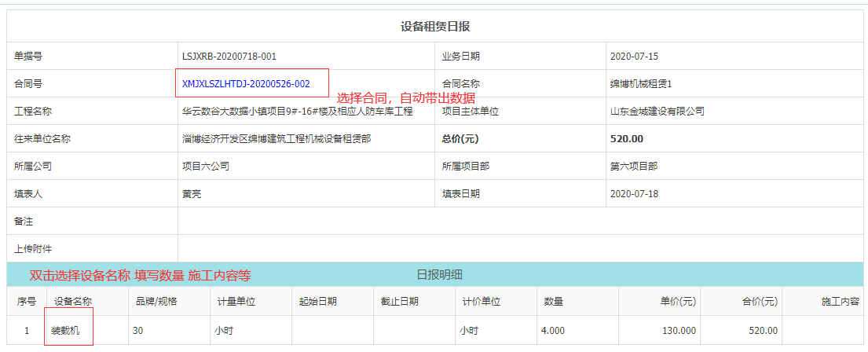The width and height of the screenshot is (868, 352).
Task: Click the 设备名称 column header
Action: point(73,302)
